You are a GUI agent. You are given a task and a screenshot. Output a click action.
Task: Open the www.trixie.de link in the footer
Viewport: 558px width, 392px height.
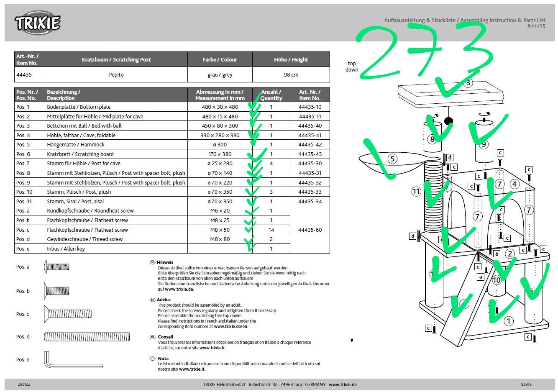pyautogui.click(x=343, y=385)
